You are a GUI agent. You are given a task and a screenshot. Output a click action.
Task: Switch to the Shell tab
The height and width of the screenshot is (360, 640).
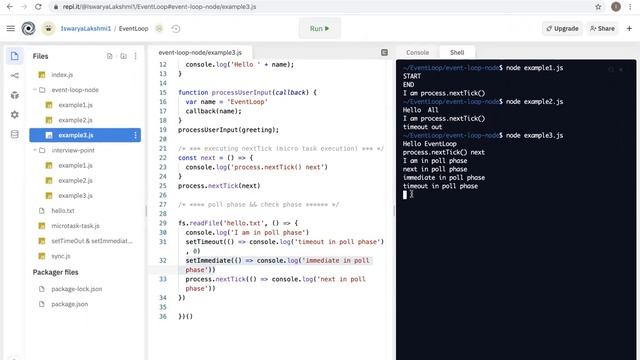(457, 52)
